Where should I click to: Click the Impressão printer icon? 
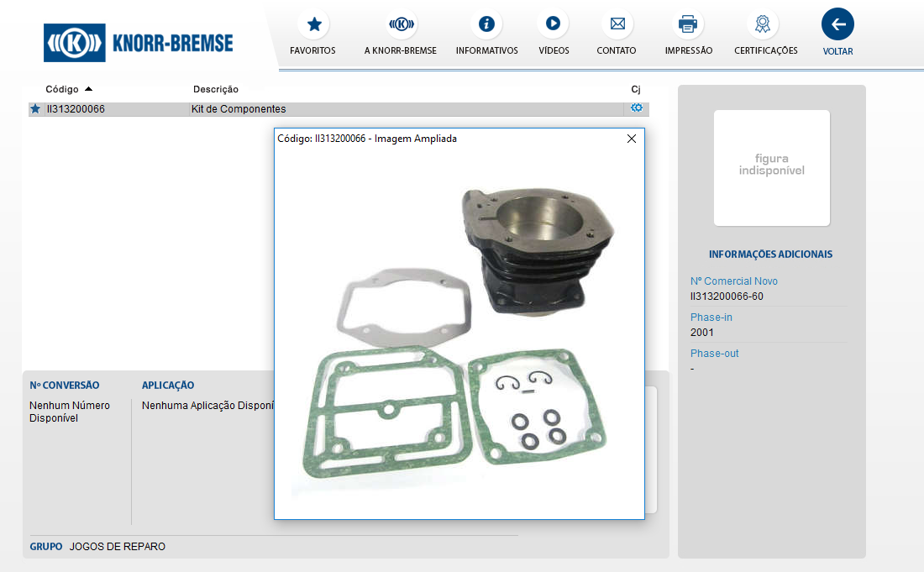click(688, 24)
